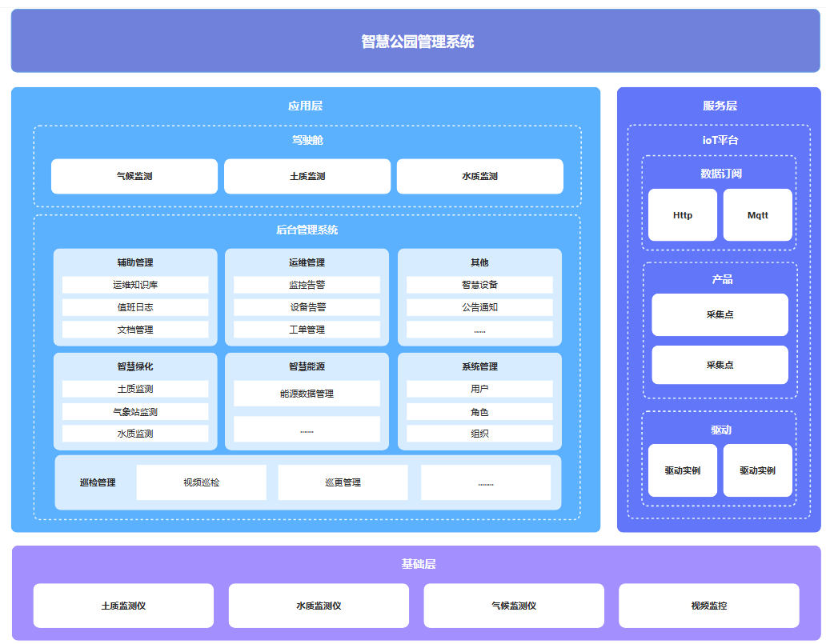Select the 视频巡检 box
This screenshot has width=826, height=644.
201,482
